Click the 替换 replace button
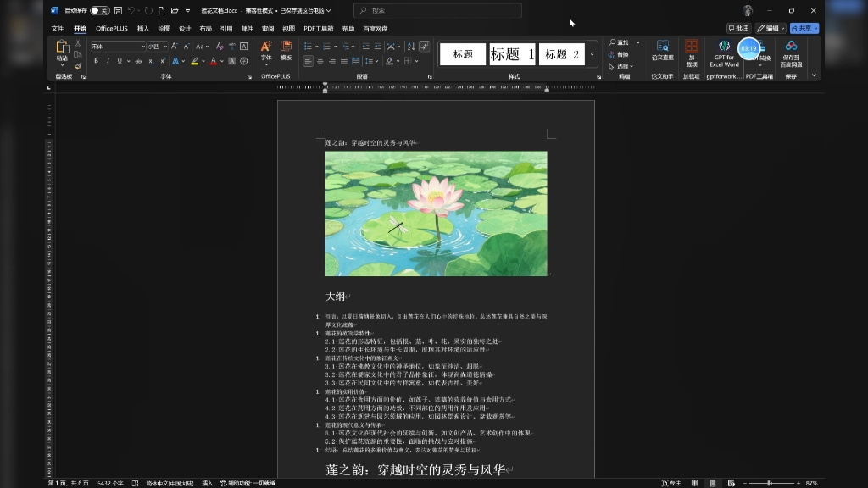 pos(619,55)
